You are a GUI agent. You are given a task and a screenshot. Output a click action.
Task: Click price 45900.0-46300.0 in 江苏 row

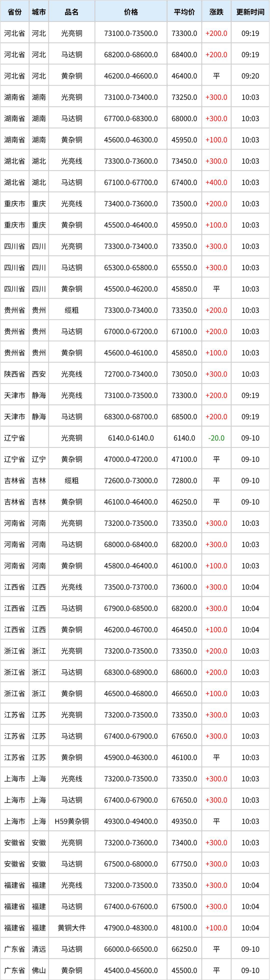tap(131, 757)
